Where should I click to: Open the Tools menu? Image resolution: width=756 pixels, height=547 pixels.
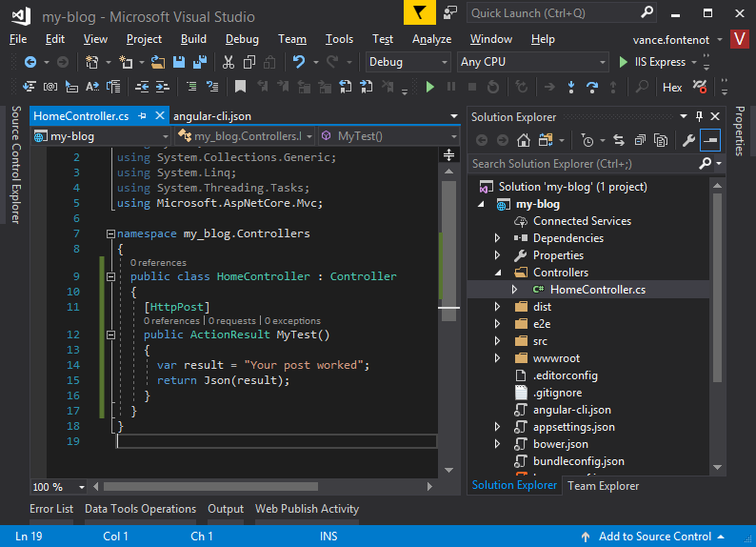(339, 39)
